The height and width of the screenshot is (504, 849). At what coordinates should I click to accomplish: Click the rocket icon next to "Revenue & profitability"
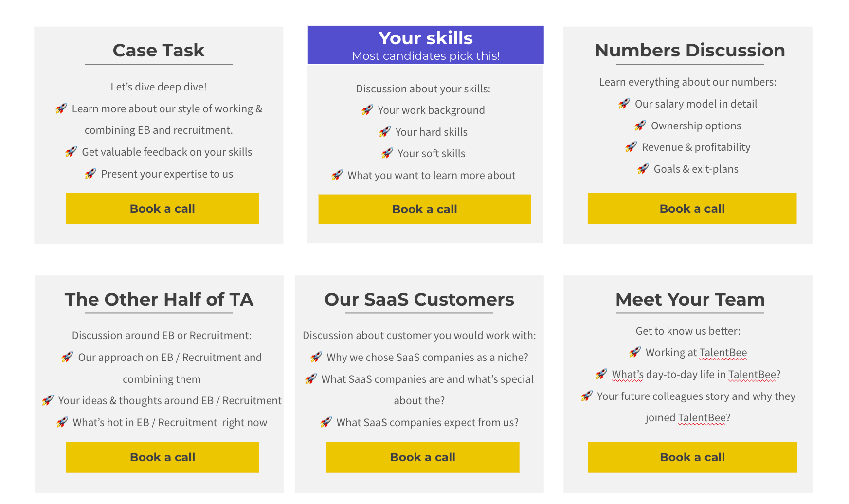(631, 147)
